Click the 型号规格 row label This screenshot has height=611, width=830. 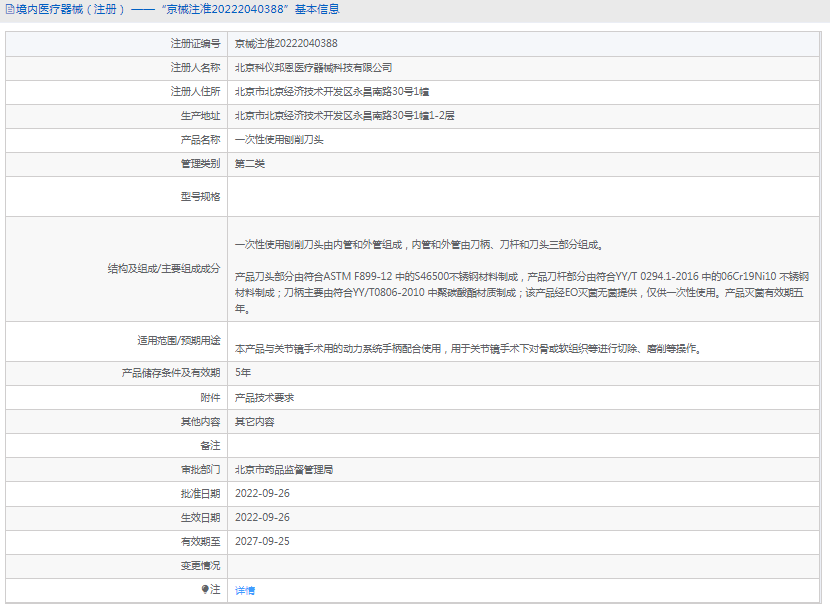click(200, 196)
